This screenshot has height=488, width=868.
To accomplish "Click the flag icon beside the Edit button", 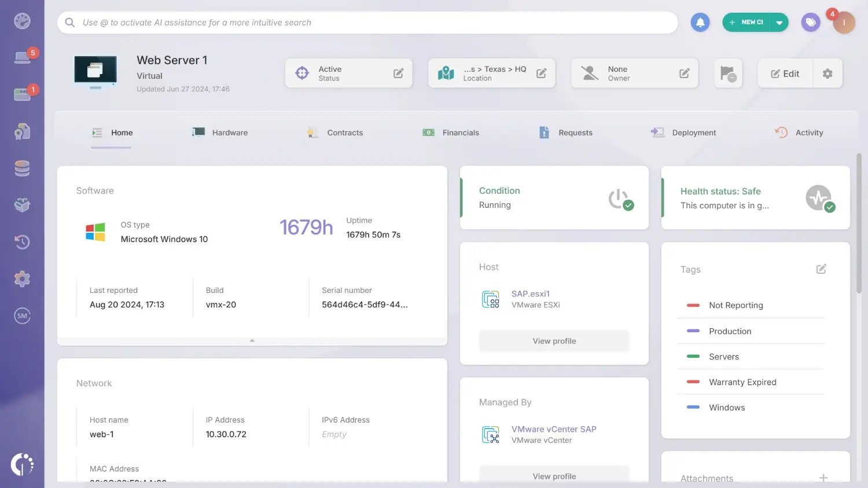I will 727,73.
